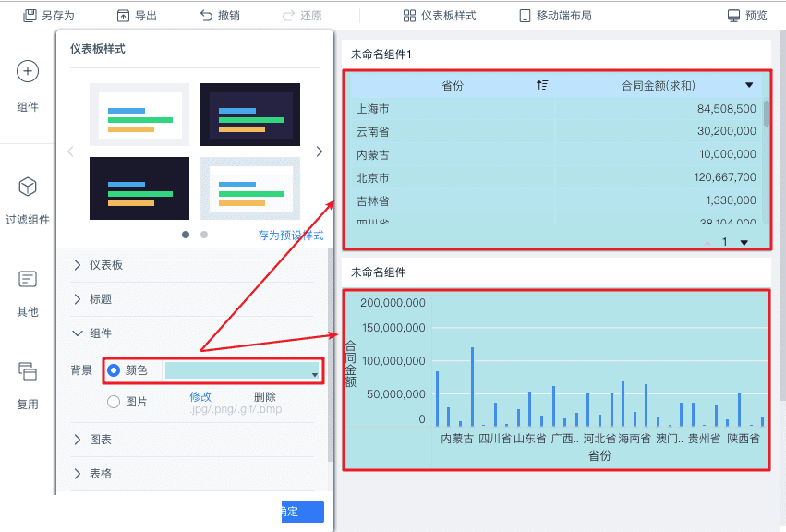Click the 内蒙古 table row
The height and width of the screenshot is (532, 786).
click(556, 154)
